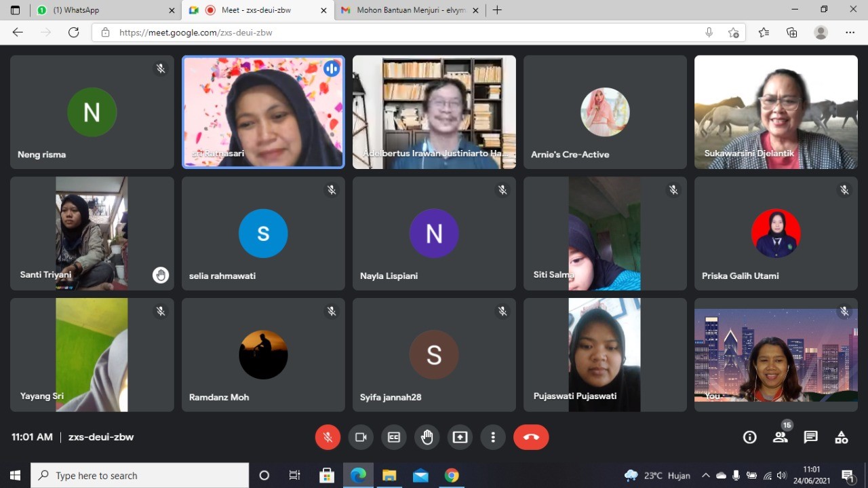Open Edge settings and more menu

(850, 33)
